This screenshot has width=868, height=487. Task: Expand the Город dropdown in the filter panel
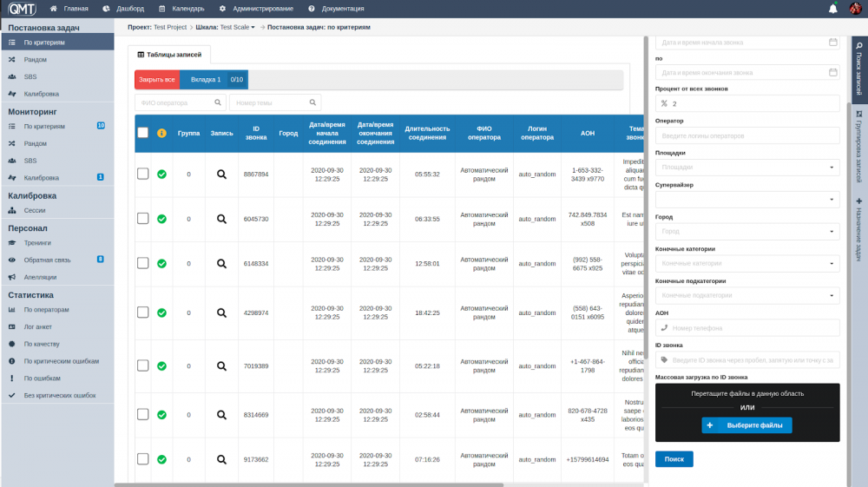point(747,231)
